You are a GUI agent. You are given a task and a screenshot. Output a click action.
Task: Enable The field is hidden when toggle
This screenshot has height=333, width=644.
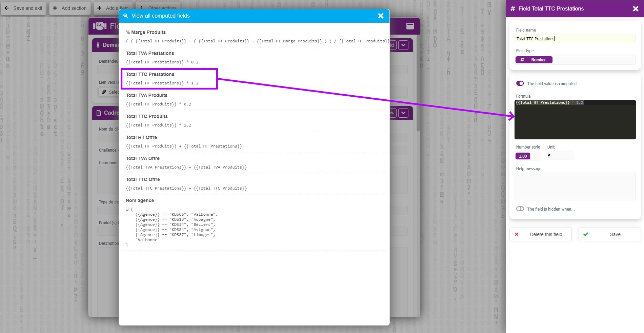[520, 209]
